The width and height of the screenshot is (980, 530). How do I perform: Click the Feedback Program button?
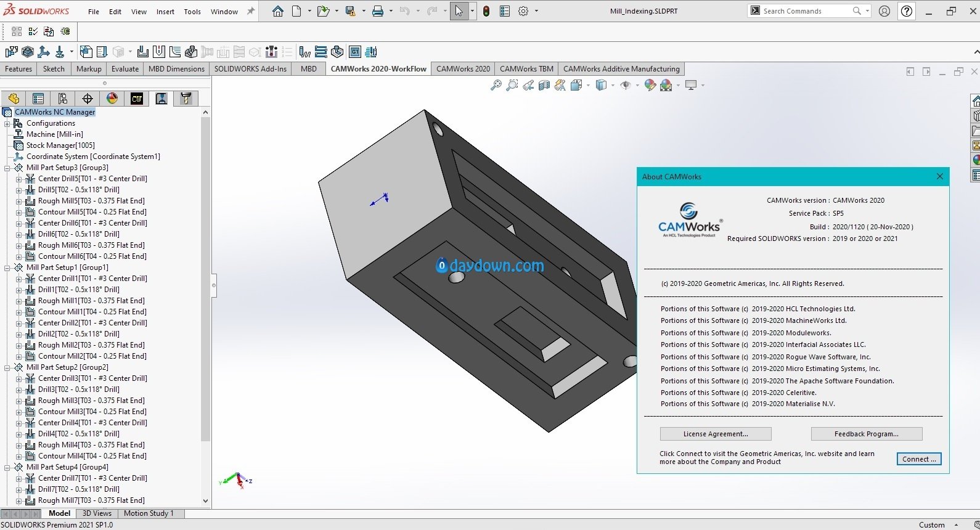coord(867,434)
